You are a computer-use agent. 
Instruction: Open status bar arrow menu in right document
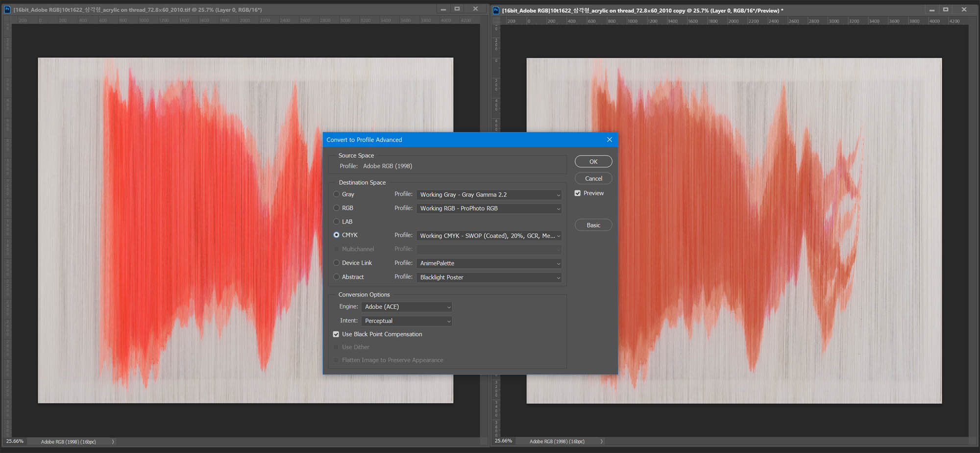click(x=601, y=441)
